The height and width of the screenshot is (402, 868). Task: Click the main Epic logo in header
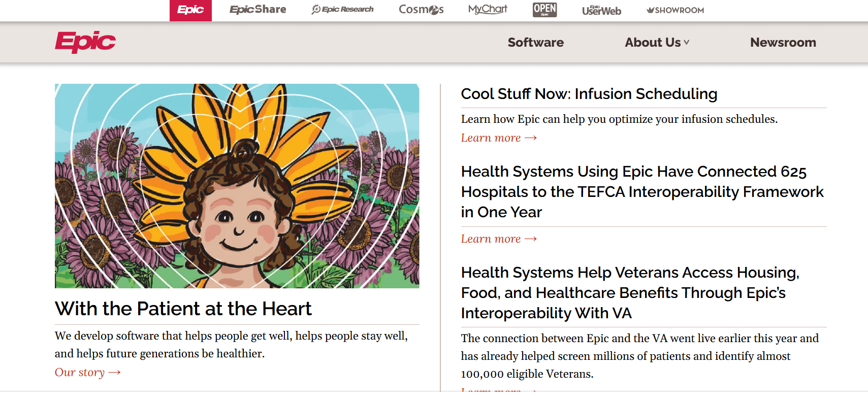pos(85,42)
